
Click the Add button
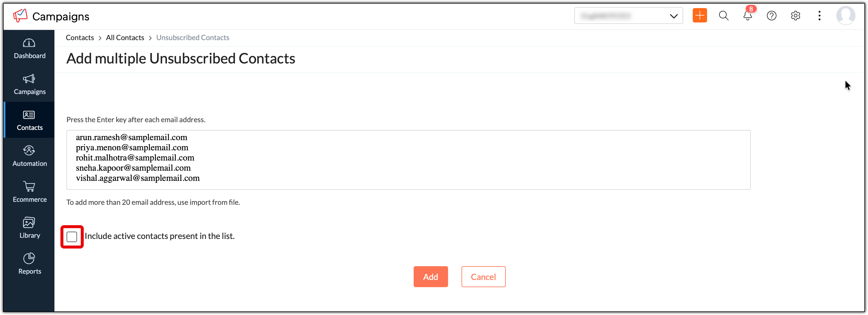click(x=430, y=277)
